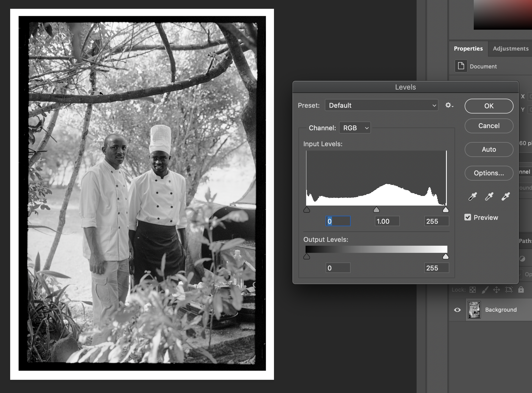Click the Document icon in Properties panel

461,66
